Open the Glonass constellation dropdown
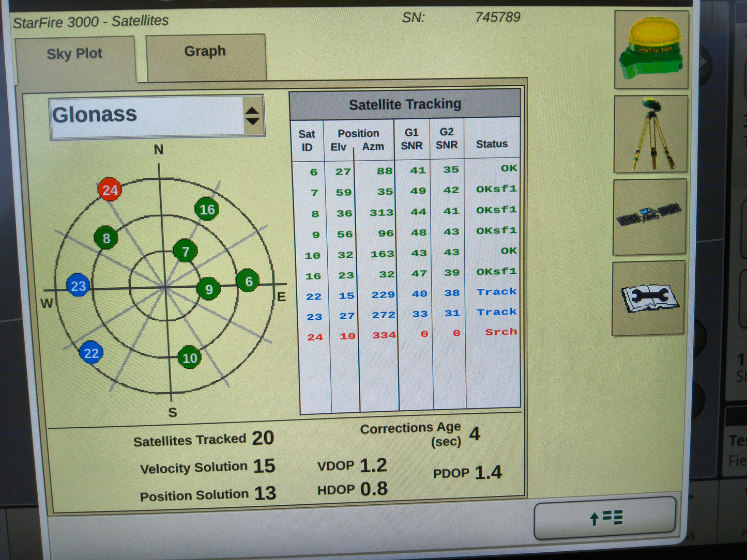This screenshot has height=560, width=747. click(x=145, y=115)
